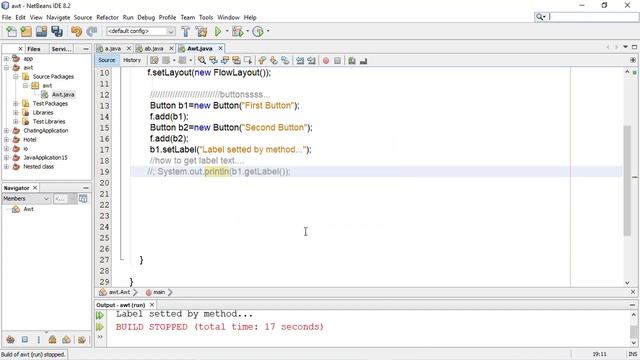This screenshot has width=640, height=360.
Task: Click the Profile Project clock icon
Action: 258,31
